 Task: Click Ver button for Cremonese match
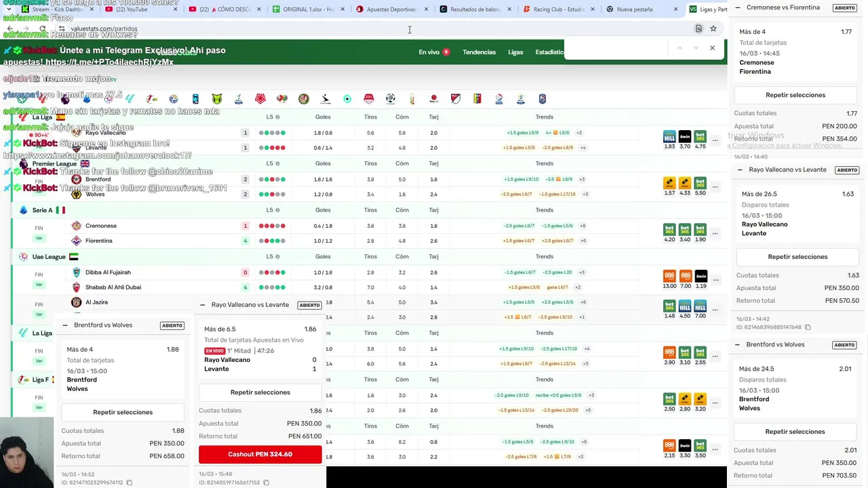39,238
